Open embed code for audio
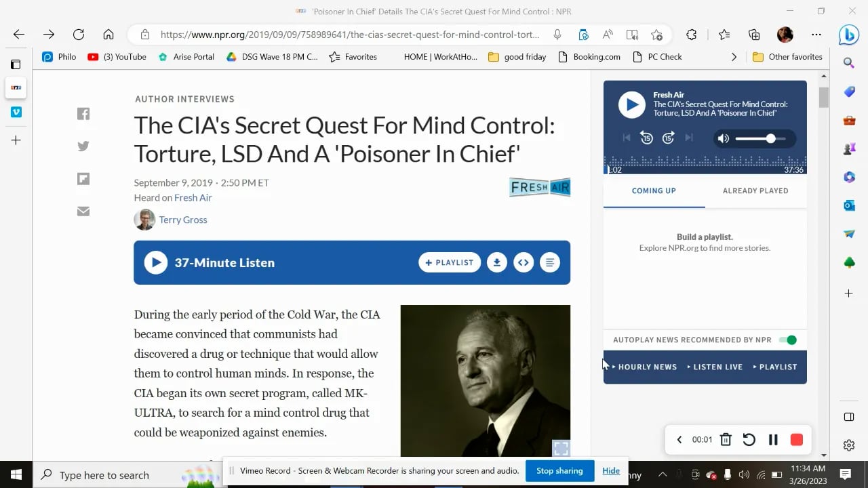 point(524,262)
